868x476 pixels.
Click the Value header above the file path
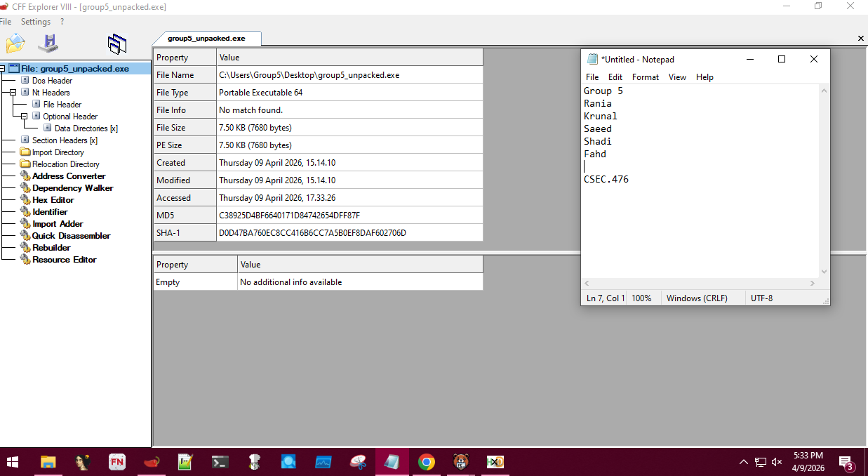pos(349,58)
